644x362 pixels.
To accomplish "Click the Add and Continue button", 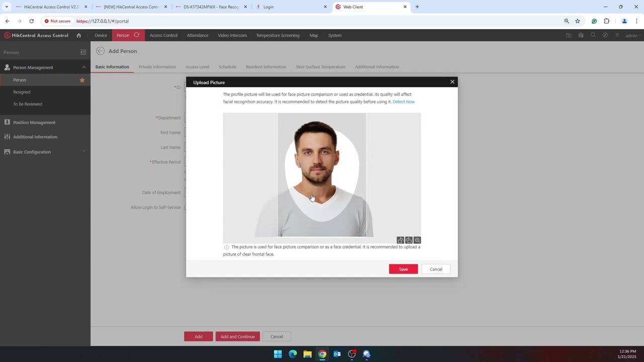I will (x=237, y=336).
